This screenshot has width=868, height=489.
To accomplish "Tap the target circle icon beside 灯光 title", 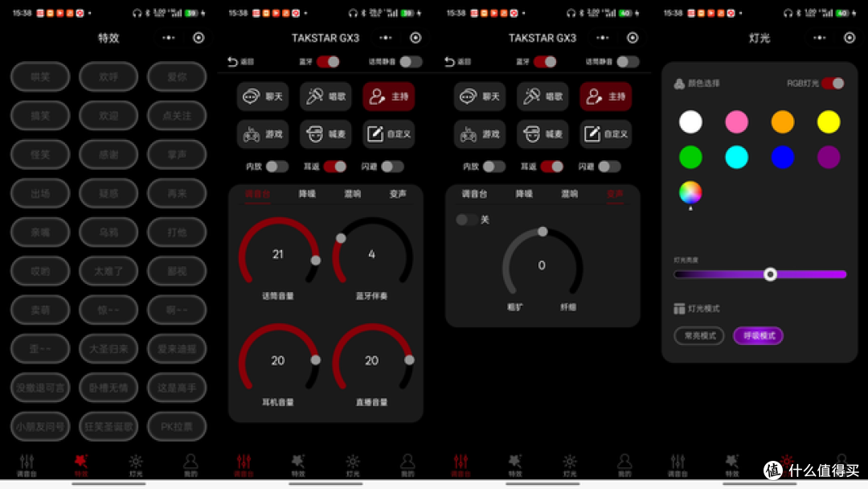I will click(x=850, y=38).
